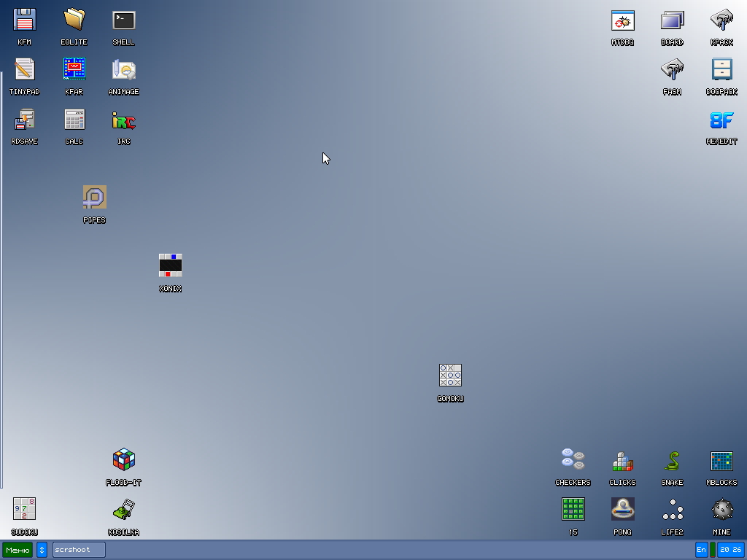Click the taskbar clock display
This screenshot has width=747, height=560.
tap(730, 550)
